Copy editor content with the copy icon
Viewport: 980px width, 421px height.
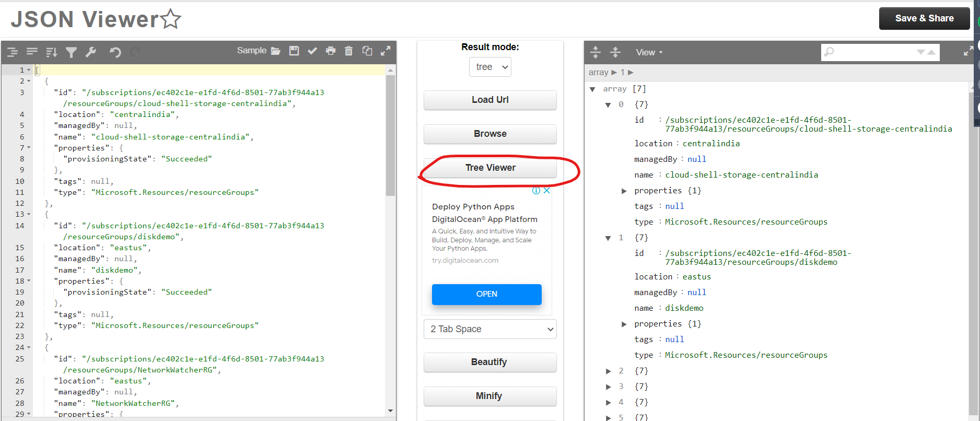[367, 51]
